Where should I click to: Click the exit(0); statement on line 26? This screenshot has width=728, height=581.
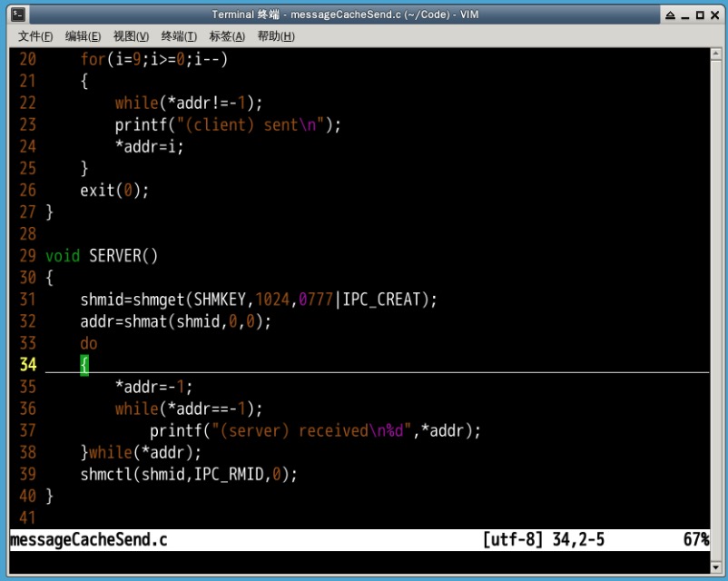(114, 191)
